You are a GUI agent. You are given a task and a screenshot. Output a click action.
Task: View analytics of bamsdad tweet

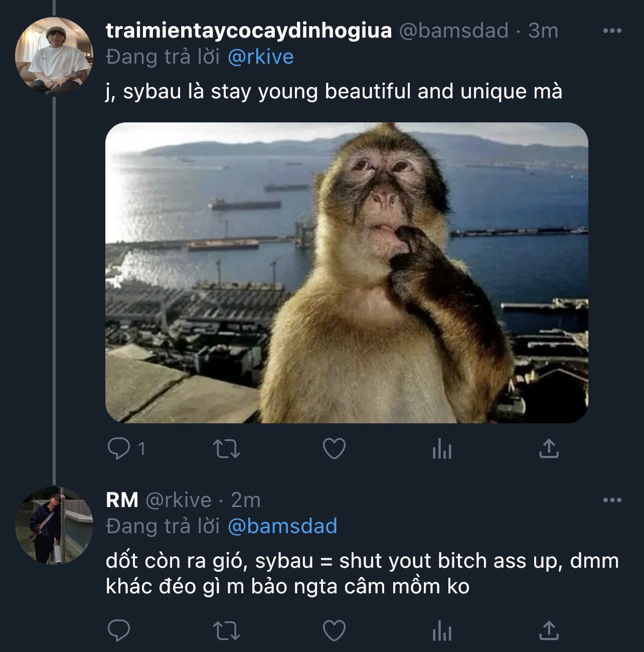[x=442, y=449]
